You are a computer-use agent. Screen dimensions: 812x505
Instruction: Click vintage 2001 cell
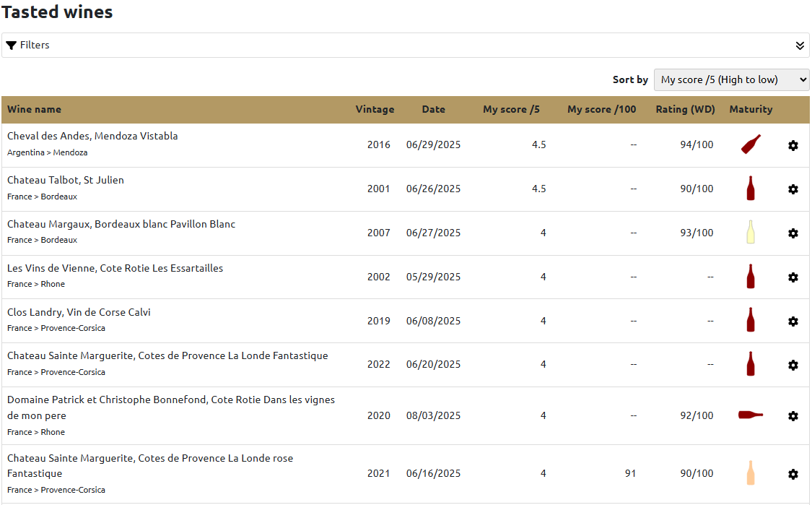(x=378, y=189)
